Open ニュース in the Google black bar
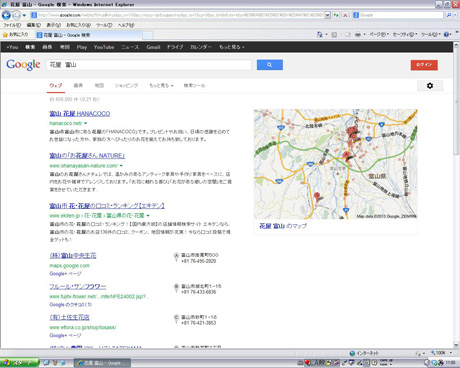The image size is (460, 368). click(x=130, y=47)
